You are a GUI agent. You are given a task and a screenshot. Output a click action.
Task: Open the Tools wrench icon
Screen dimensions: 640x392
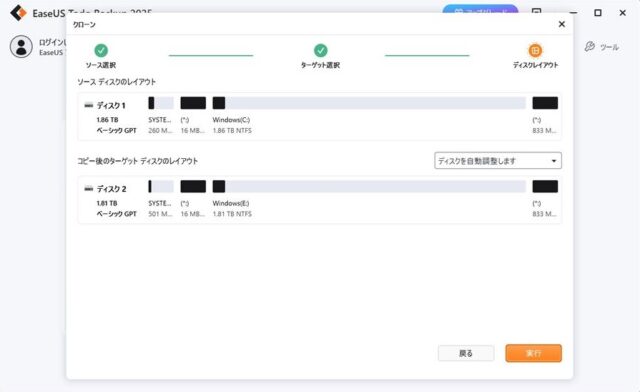coord(589,47)
